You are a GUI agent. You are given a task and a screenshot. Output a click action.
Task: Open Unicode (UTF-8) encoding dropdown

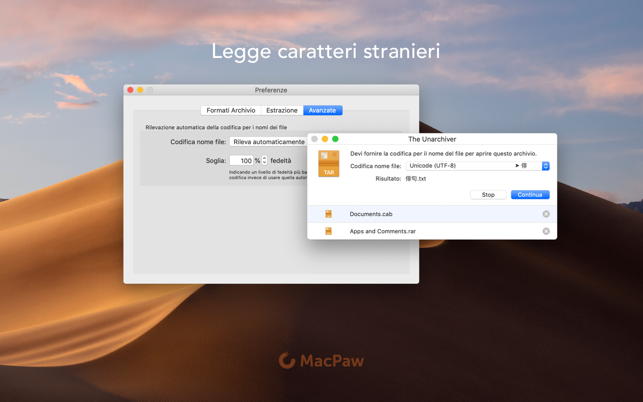[477, 166]
